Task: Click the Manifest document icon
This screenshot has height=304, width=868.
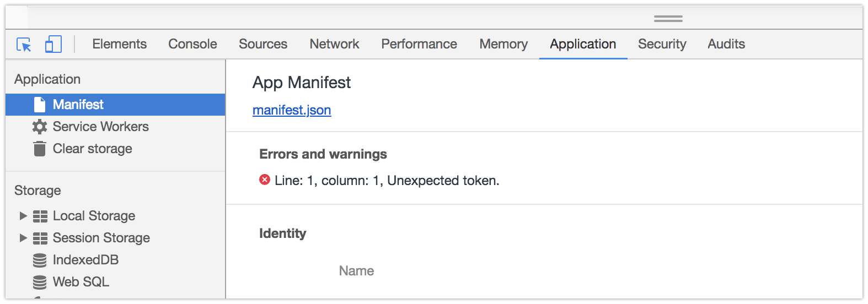Action: point(40,105)
